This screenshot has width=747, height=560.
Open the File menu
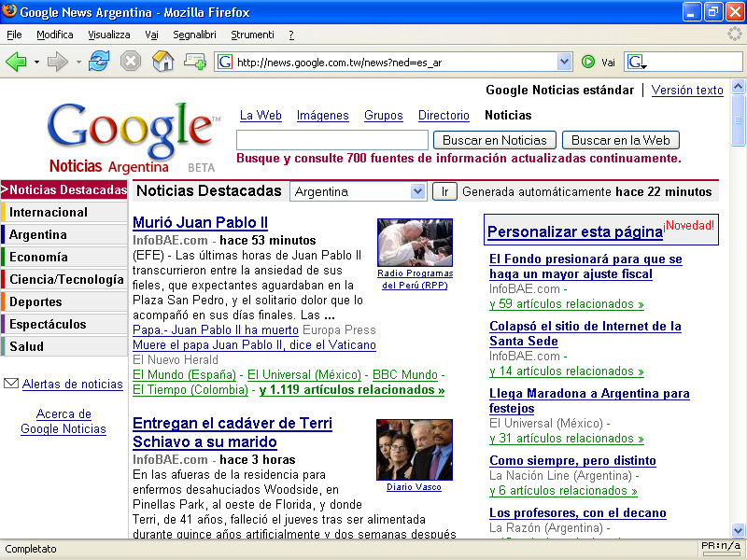pos(14,35)
